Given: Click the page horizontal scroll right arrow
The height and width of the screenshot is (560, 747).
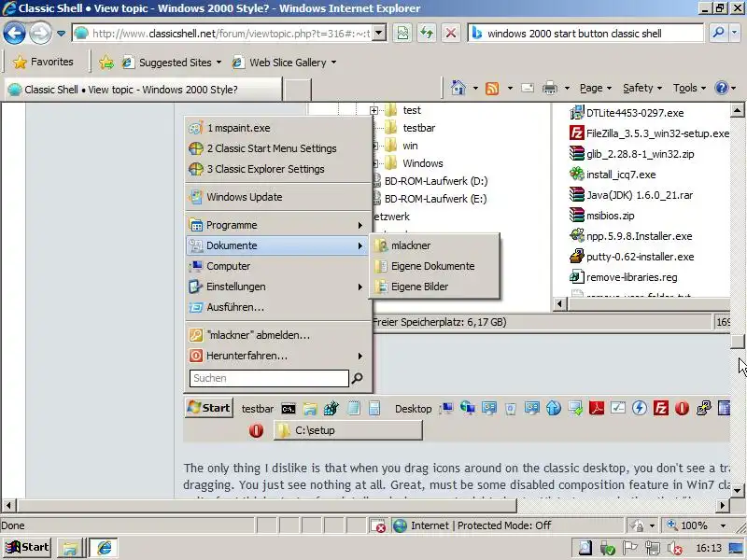Looking at the screenshot, I should click(x=722, y=505).
